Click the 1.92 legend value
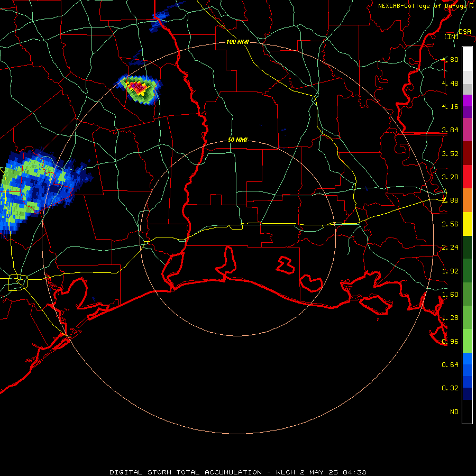This screenshot has height=476, width=476. pos(451,271)
